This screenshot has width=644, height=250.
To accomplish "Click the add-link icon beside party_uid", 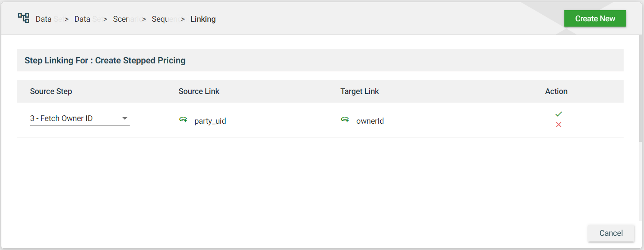I will click(x=183, y=120).
